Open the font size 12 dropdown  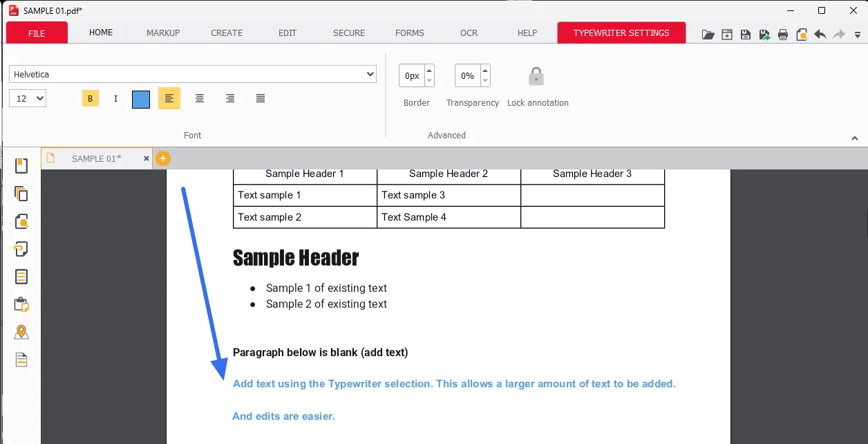(x=28, y=98)
